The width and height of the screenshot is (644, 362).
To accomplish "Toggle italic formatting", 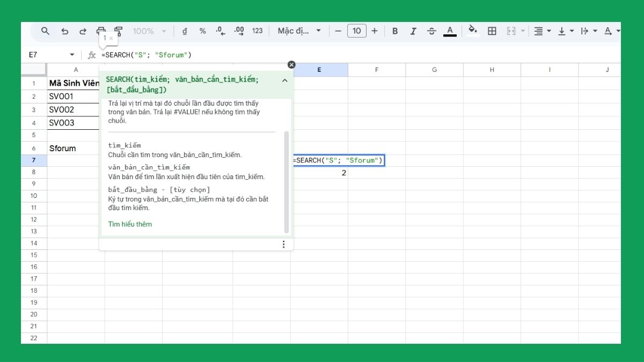I will click(413, 31).
